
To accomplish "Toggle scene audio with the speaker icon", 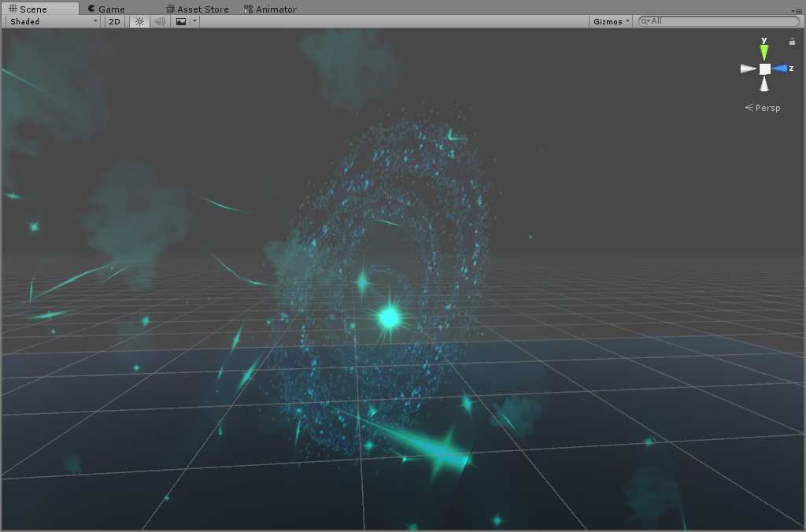I will pos(160,21).
